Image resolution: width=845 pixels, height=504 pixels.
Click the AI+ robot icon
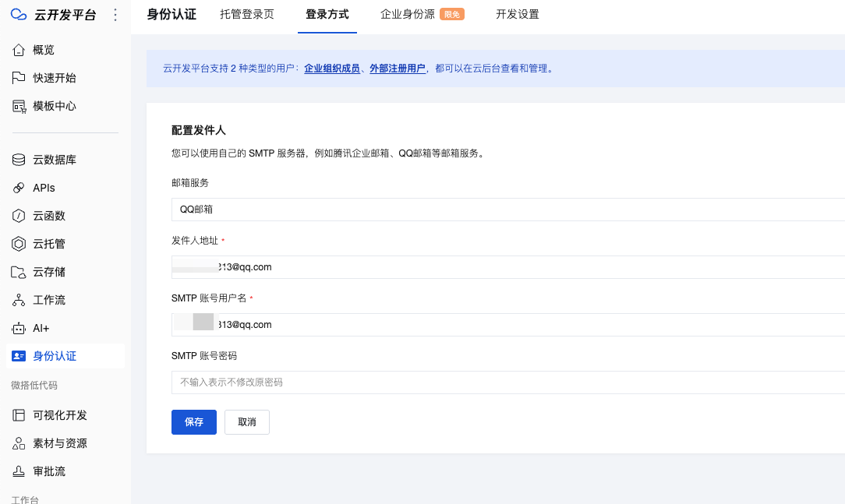(19, 328)
